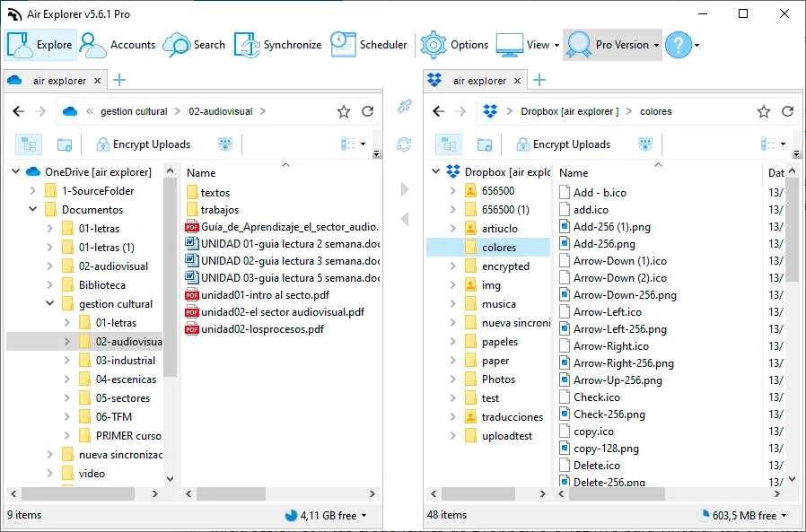Select Arrow-Down-256.png file

(625, 295)
